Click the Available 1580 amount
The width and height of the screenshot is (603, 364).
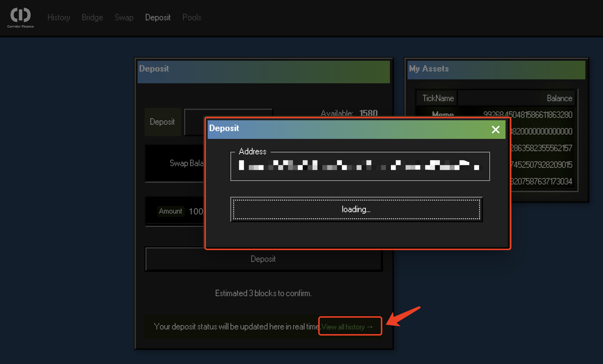(x=368, y=113)
